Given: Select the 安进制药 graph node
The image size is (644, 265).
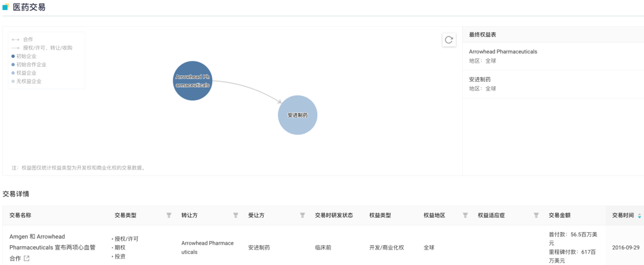Looking at the screenshot, I should pos(298,115).
